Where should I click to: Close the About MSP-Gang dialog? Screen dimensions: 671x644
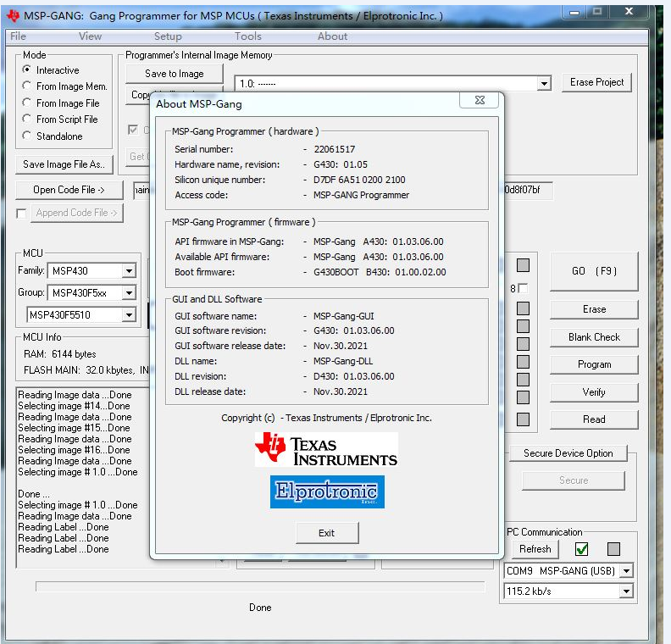coord(480,100)
